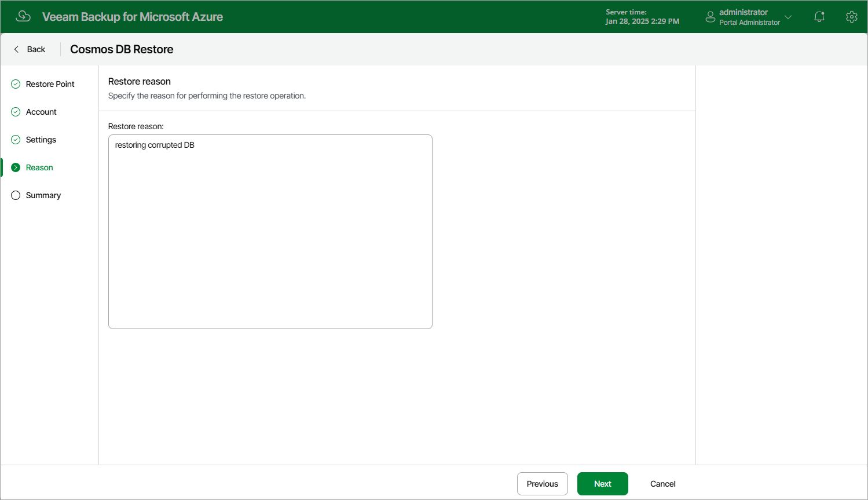Screen dimensions: 868x500
Task: Cancel the Cosmos DB restore wizard
Action: tap(663, 484)
